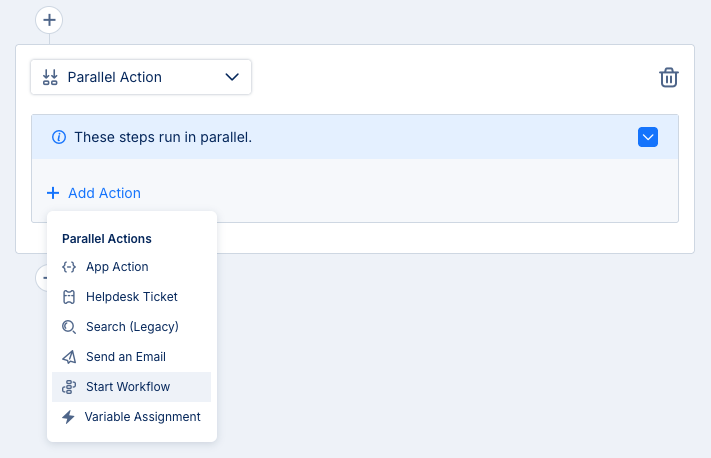Click the info icon in the parallel banner

pyautogui.click(x=59, y=137)
